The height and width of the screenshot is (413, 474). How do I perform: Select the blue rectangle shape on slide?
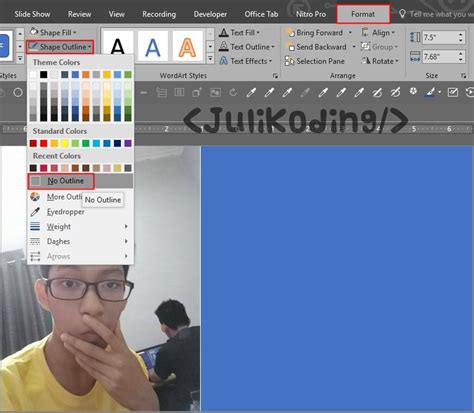(337, 278)
